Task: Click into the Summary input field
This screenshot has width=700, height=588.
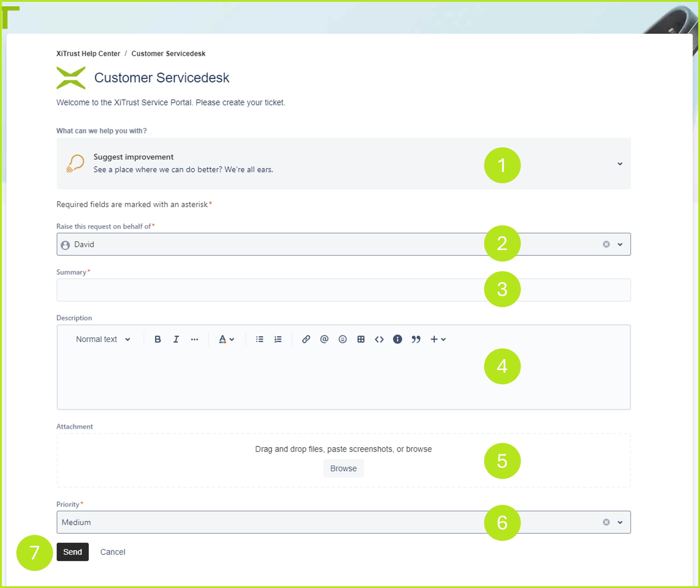Action: click(x=267, y=290)
